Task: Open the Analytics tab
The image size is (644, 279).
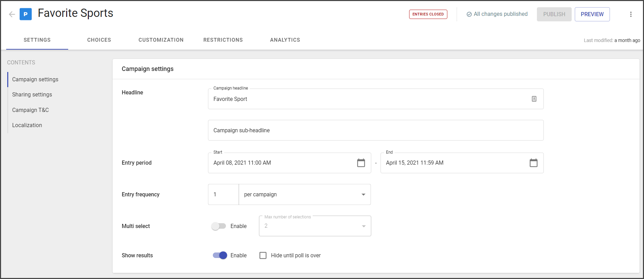Action: point(285,40)
